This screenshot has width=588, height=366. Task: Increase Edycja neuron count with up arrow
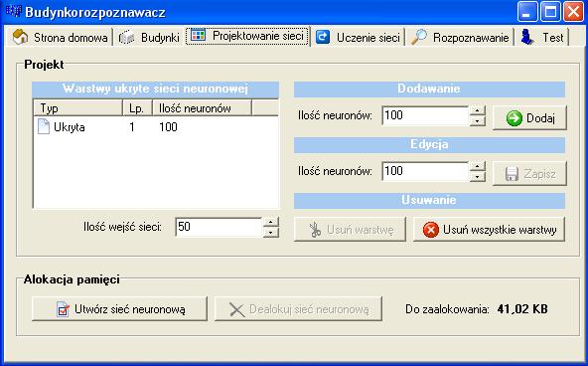point(478,166)
